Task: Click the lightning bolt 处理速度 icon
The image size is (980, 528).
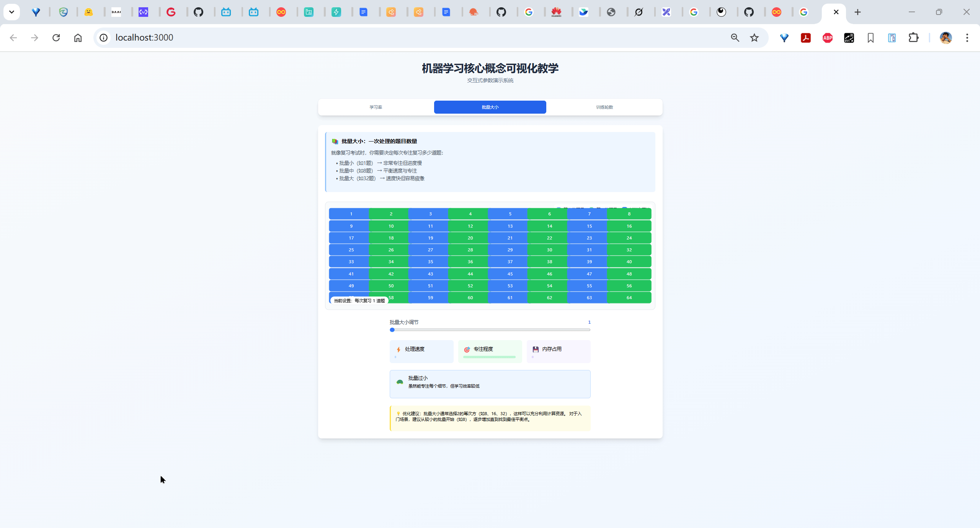Action: [x=399, y=349]
